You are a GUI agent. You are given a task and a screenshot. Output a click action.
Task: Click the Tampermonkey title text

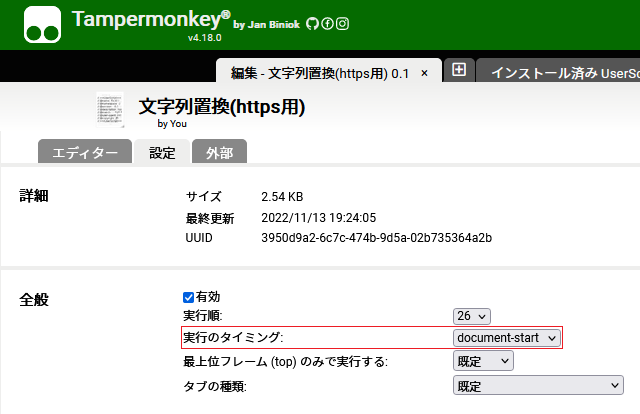pyautogui.click(x=151, y=19)
